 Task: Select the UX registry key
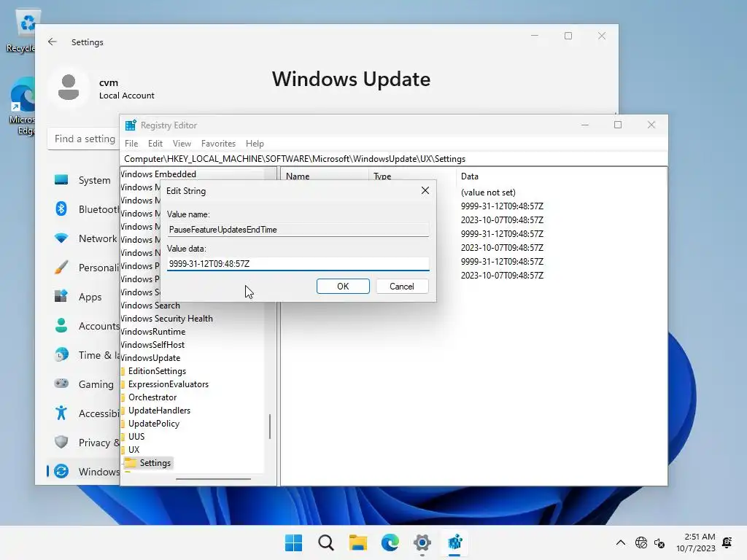pos(133,449)
